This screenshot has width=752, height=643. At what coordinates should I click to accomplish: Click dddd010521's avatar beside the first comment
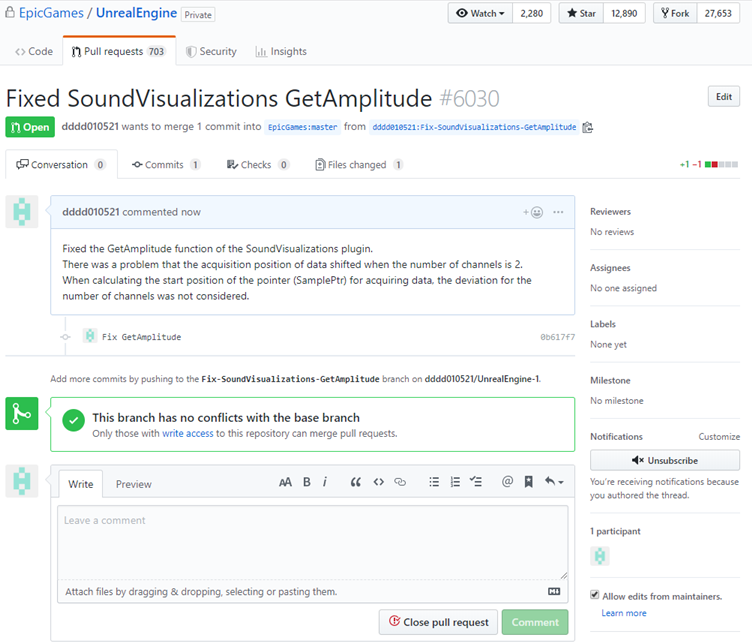click(x=22, y=211)
